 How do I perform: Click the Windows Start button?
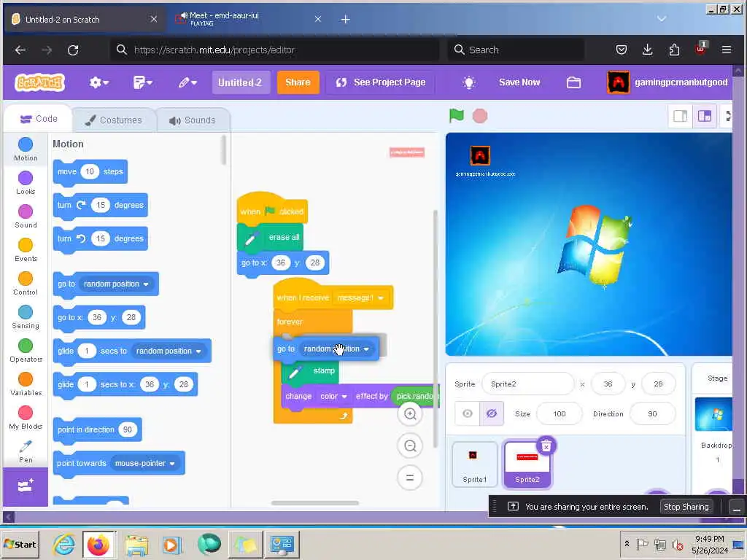pyautogui.click(x=20, y=544)
